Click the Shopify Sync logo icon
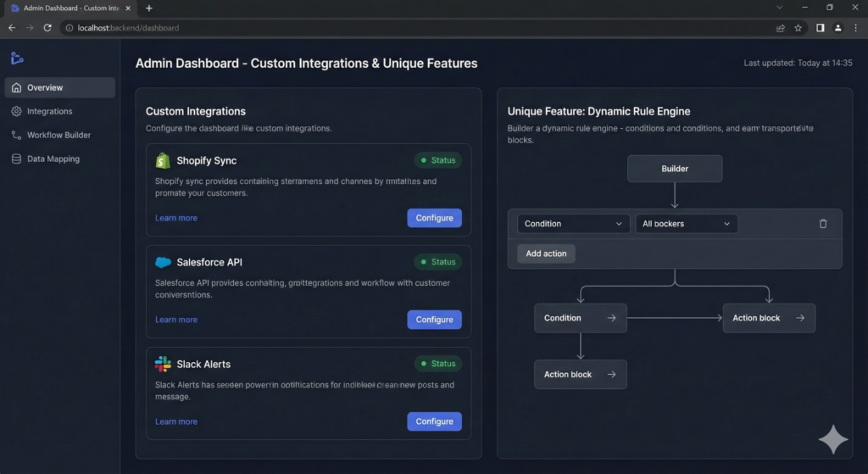The height and width of the screenshot is (474, 868). tap(163, 160)
